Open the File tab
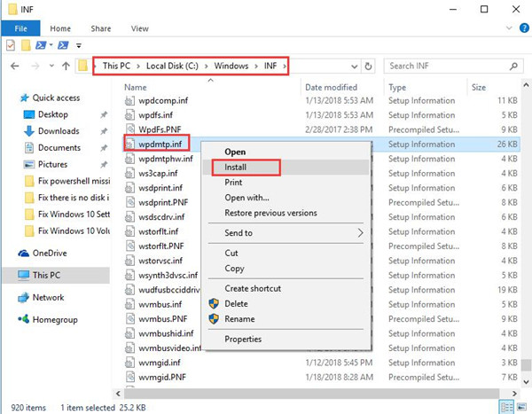The height and width of the screenshot is (414, 532). (x=20, y=28)
